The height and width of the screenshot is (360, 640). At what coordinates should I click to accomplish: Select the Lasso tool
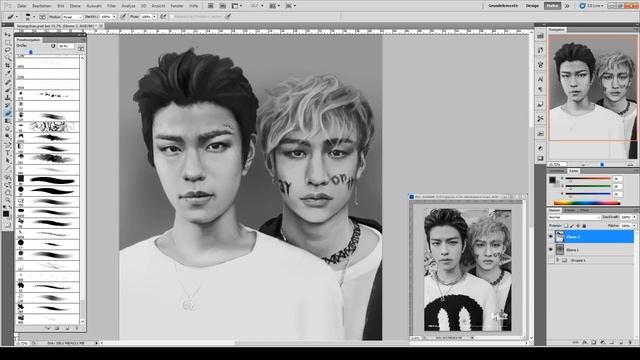coord(8,50)
